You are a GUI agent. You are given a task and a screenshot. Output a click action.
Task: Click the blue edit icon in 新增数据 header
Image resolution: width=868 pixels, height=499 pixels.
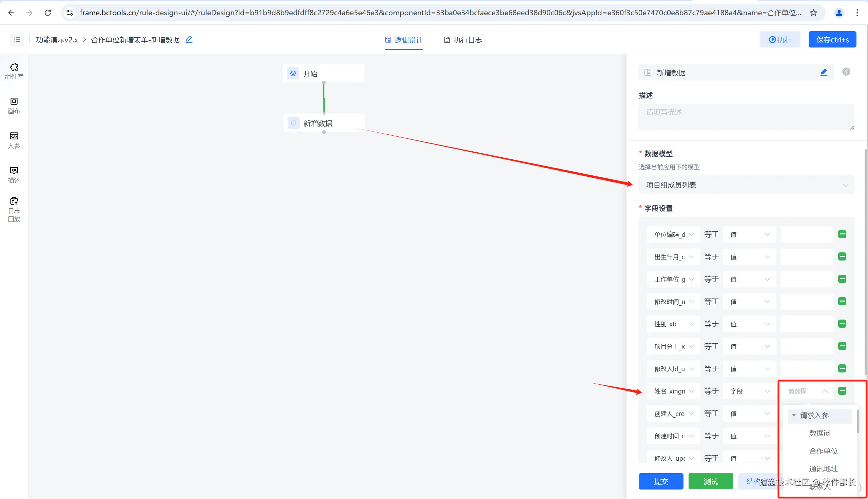click(x=824, y=72)
